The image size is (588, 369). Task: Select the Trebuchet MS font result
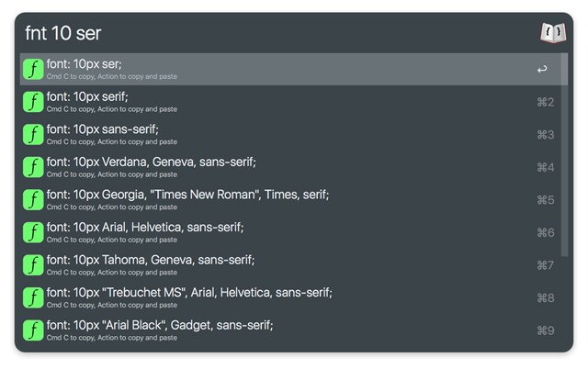pos(189,293)
